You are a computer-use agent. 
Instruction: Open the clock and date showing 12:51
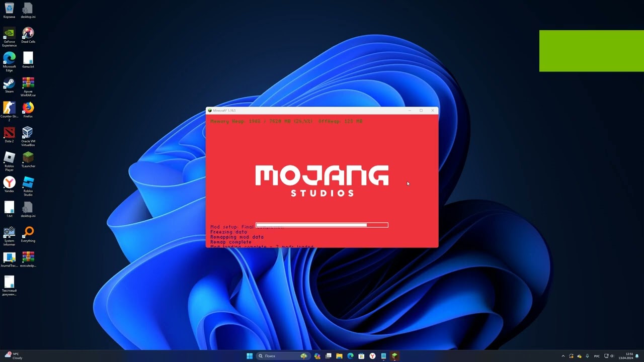625,356
